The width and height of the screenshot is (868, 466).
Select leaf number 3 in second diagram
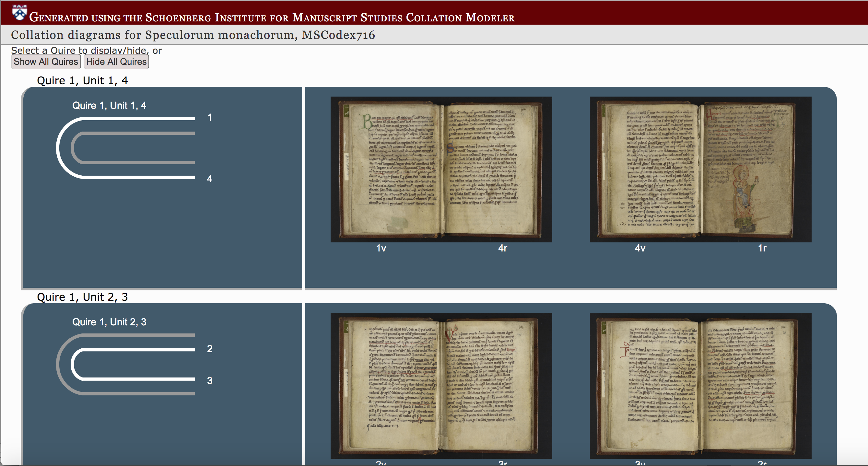tap(210, 380)
